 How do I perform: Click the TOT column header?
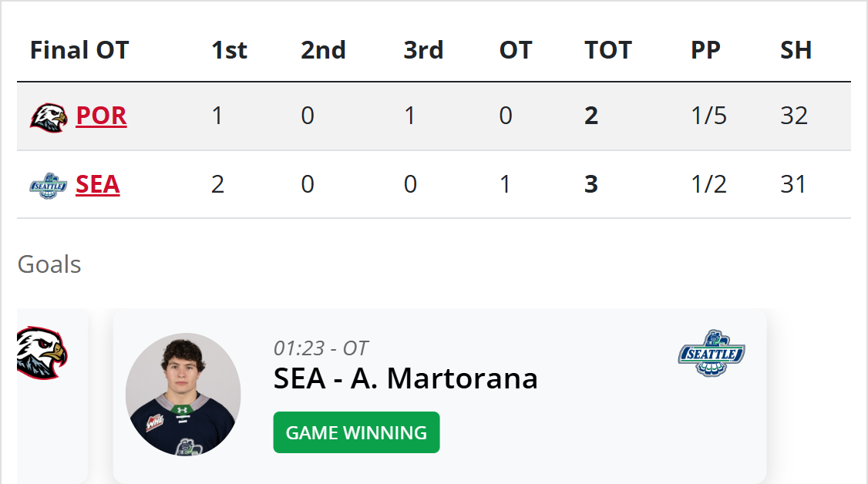[x=608, y=51]
